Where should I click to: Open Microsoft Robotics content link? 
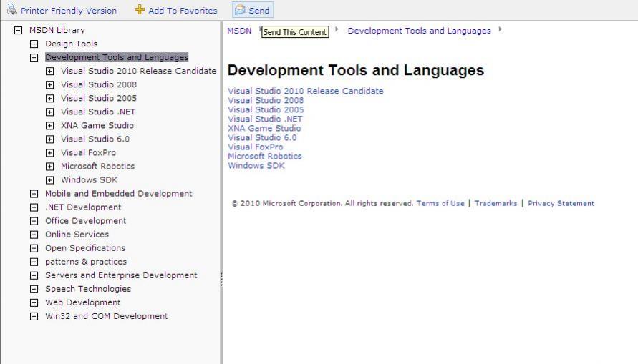tap(265, 157)
